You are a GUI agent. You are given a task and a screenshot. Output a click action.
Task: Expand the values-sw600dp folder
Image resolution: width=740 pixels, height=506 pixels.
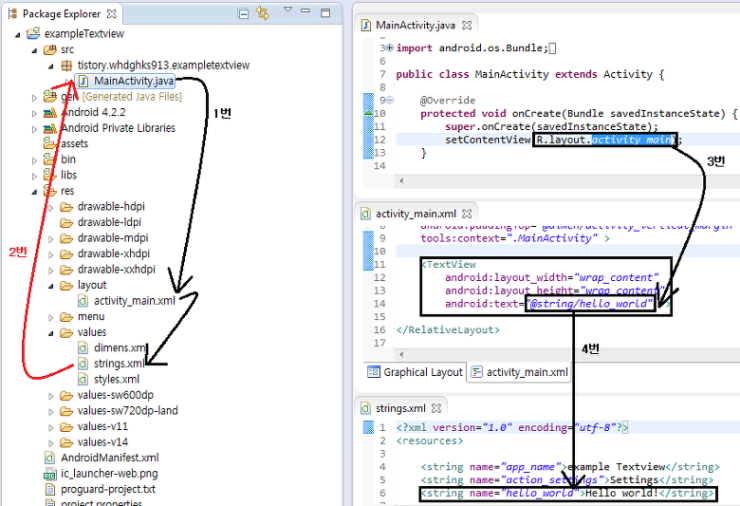click(51, 396)
